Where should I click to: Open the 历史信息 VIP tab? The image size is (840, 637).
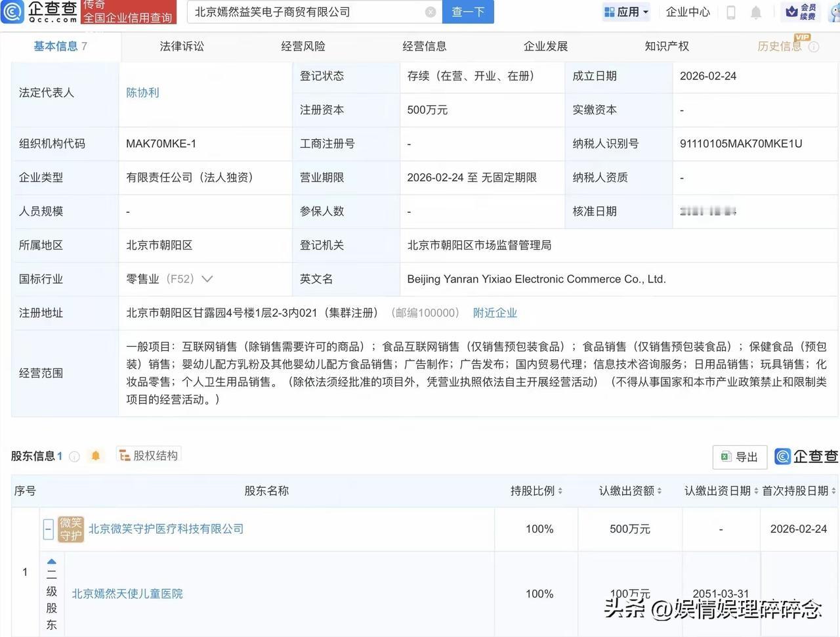click(x=780, y=46)
